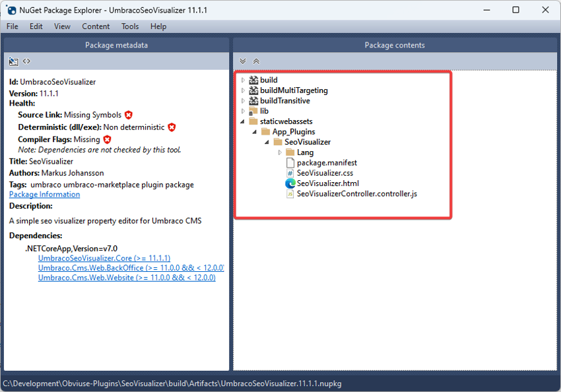Click the Package metadata panel header
Viewport: 561px width, 392px height.
point(116,45)
